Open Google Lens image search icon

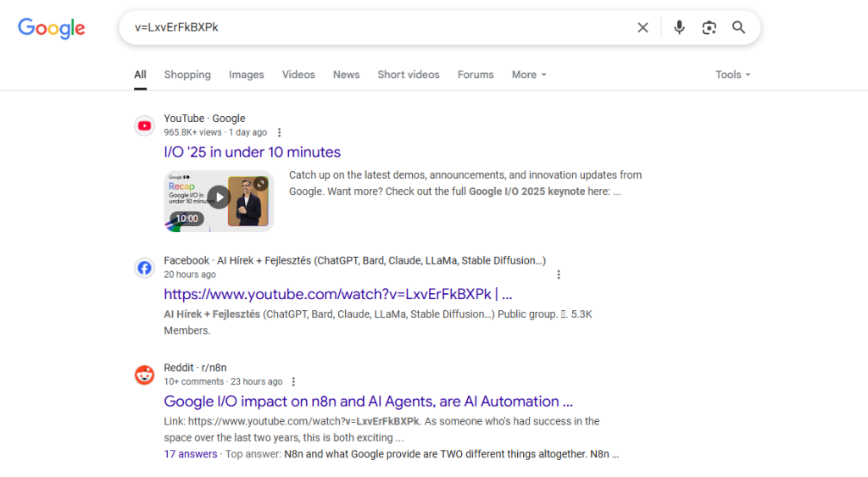[x=709, y=28]
